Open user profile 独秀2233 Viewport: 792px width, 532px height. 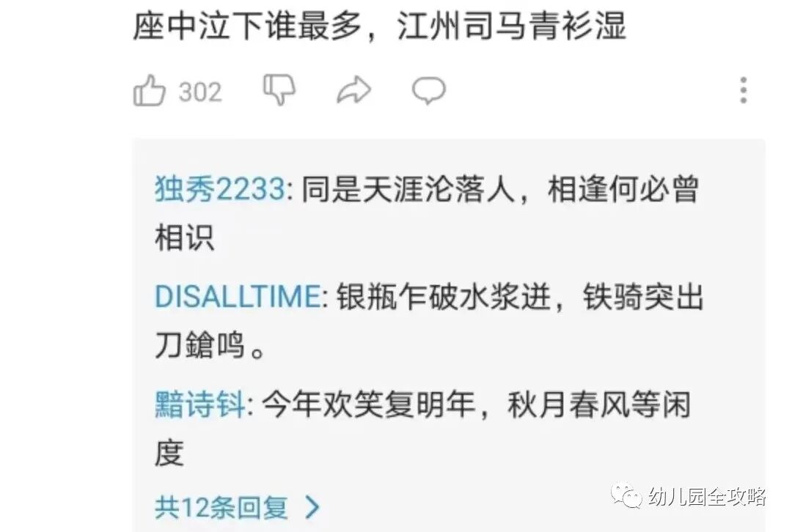pos(220,190)
